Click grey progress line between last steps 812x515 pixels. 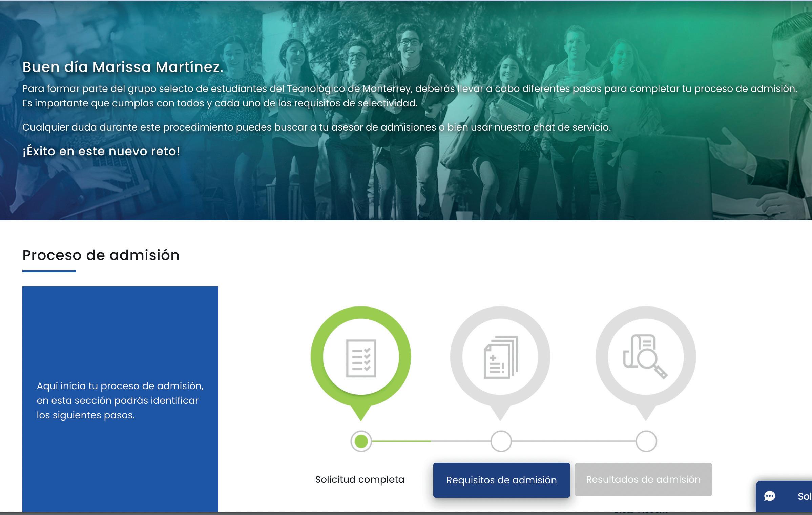coord(573,441)
